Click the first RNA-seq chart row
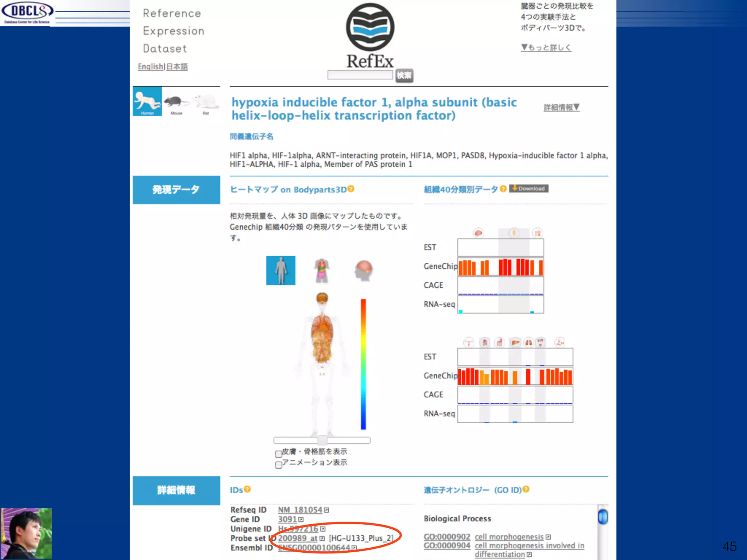The width and height of the screenshot is (747, 560). click(500, 304)
